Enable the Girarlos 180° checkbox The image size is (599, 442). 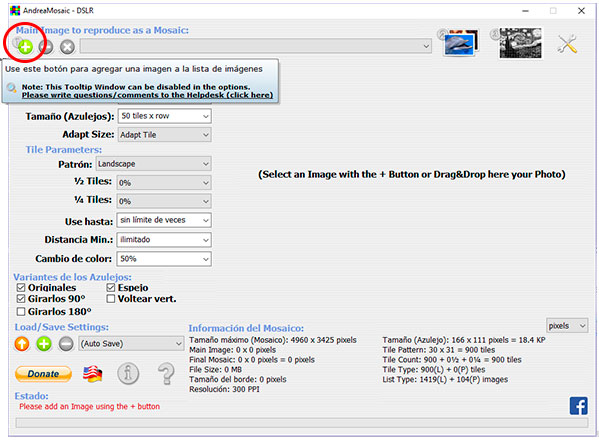click(x=21, y=311)
